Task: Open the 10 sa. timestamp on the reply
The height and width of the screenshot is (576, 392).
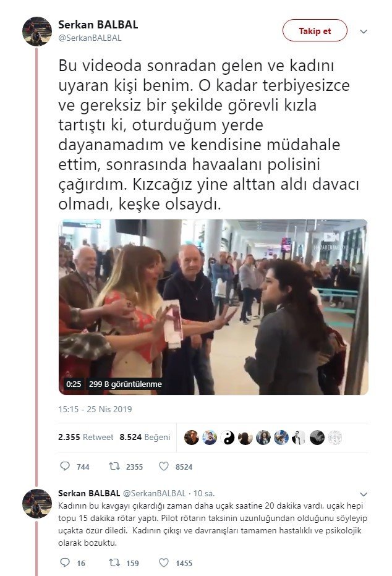Action: [204, 493]
